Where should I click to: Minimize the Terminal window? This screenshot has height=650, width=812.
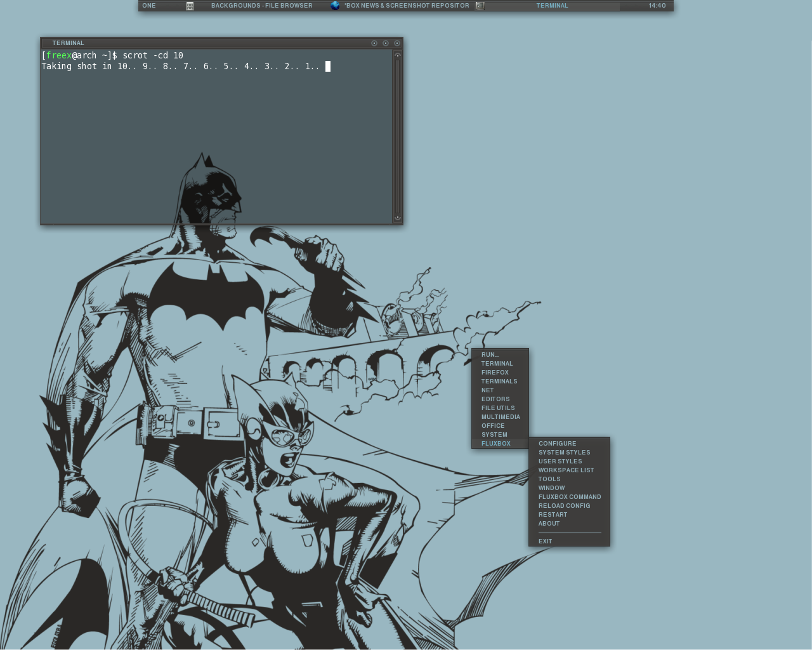374,43
